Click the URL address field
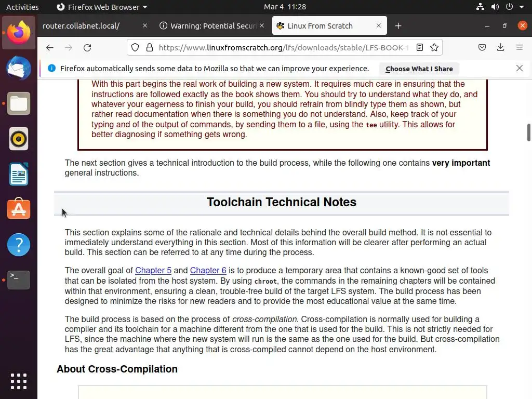This screenshot has height=399, width=532. click(x=283, y=47)
